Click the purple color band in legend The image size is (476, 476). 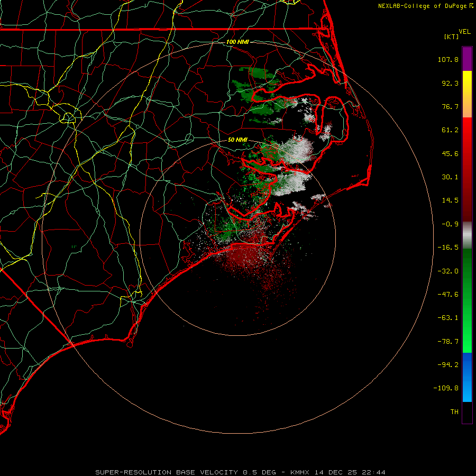tap(467, 59)
